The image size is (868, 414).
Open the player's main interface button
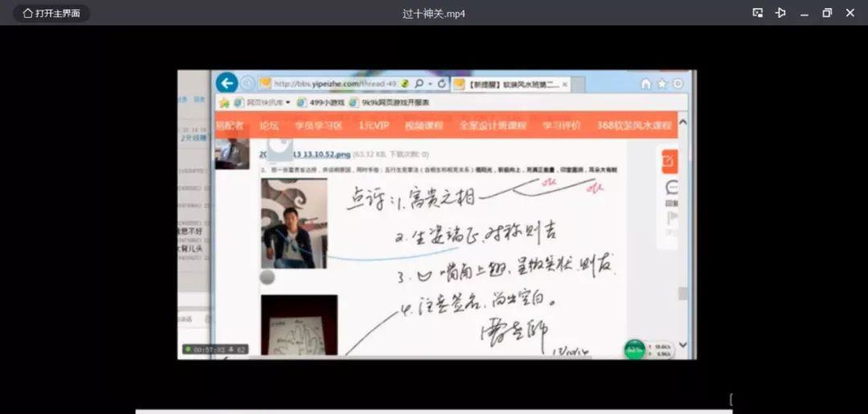[51, 14]
